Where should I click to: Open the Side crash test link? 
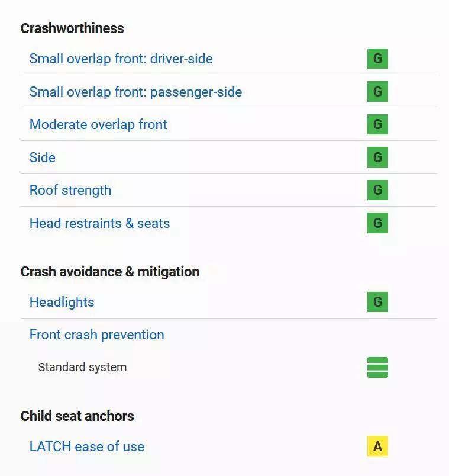[x=43, y=157]
